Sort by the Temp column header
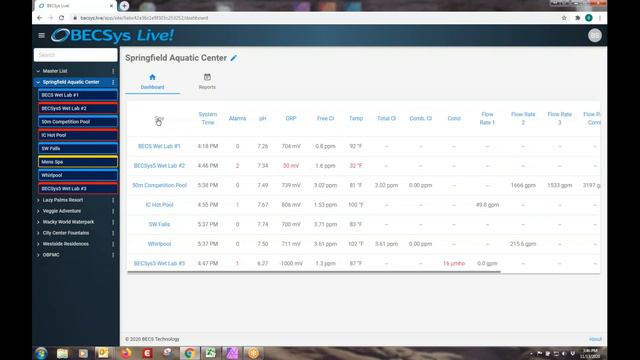The height and width of the screenshot is (360, 640). tap(356, 118)
